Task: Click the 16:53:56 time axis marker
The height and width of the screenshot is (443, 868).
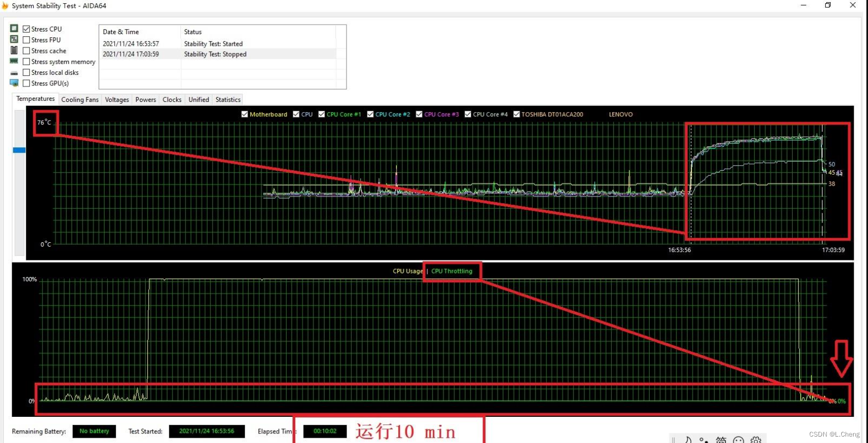Action: coord(680,250)
